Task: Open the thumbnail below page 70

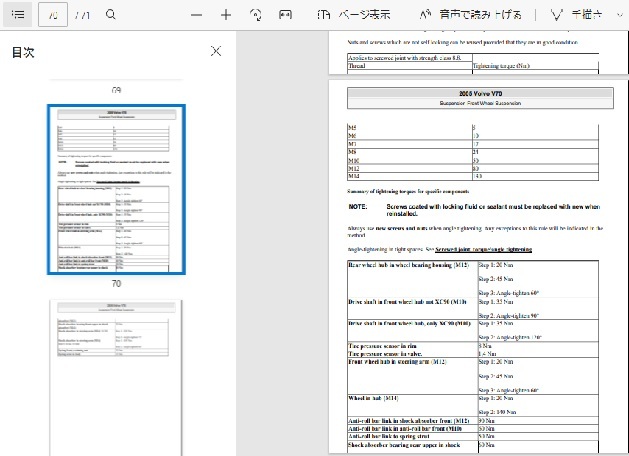Action: (x=116, y=377)
